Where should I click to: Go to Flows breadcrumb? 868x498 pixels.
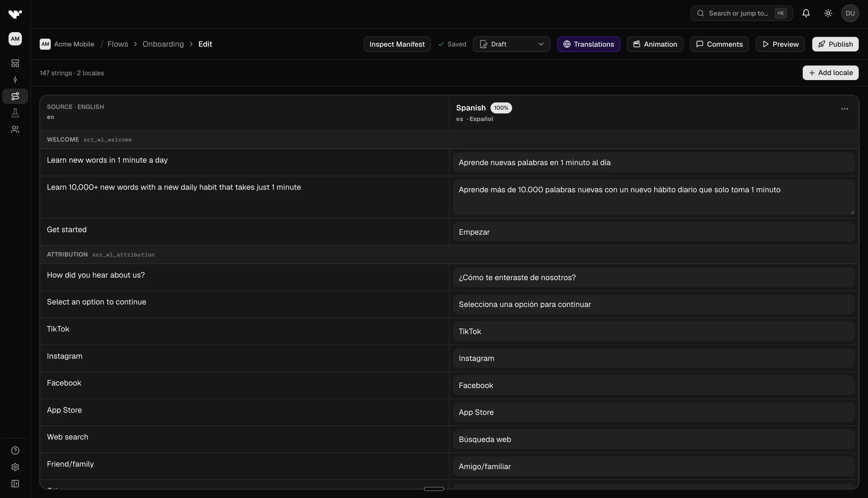tap(118, 44)
